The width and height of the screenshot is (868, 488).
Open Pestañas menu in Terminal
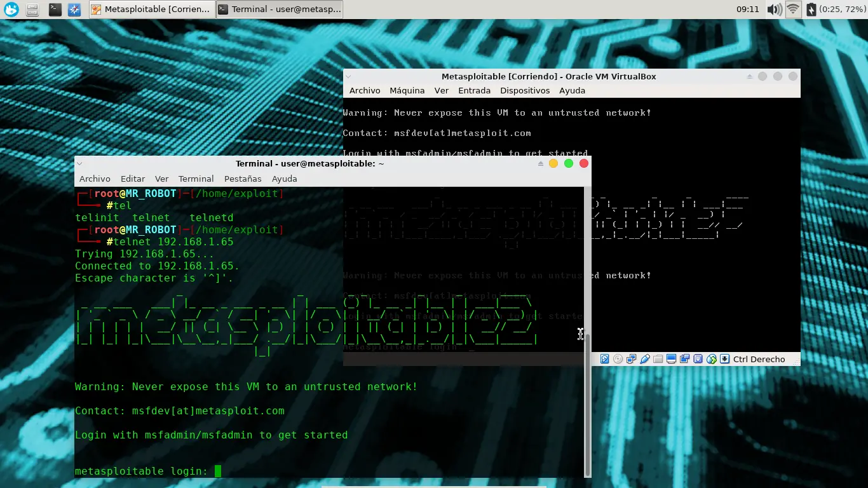[x=243, y=179]
